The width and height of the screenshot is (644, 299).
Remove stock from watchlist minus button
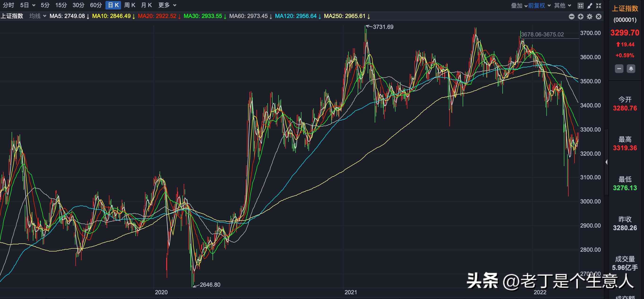pyautogui.click(x=619, y=69)
